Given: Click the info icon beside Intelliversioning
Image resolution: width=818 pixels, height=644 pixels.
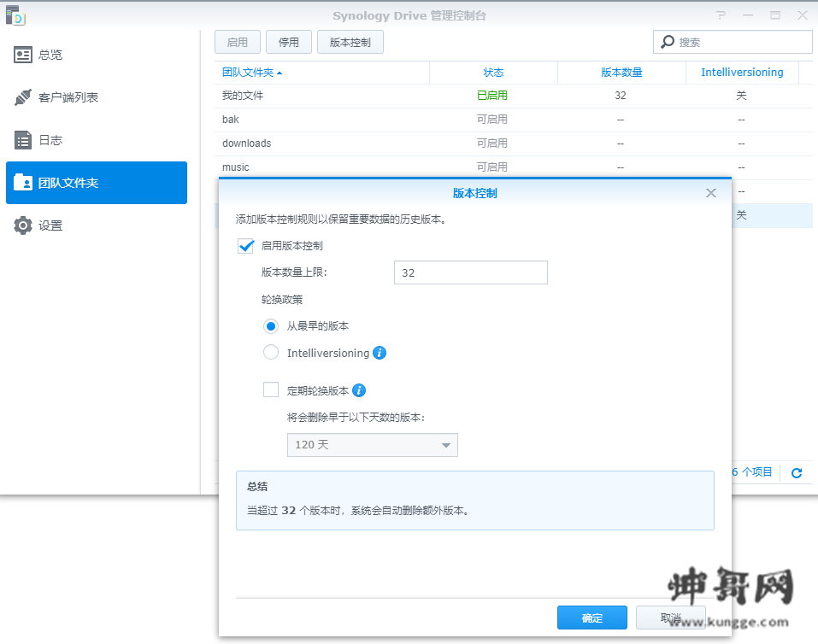Looking at the screenshot, I should [x=380, y=353].
